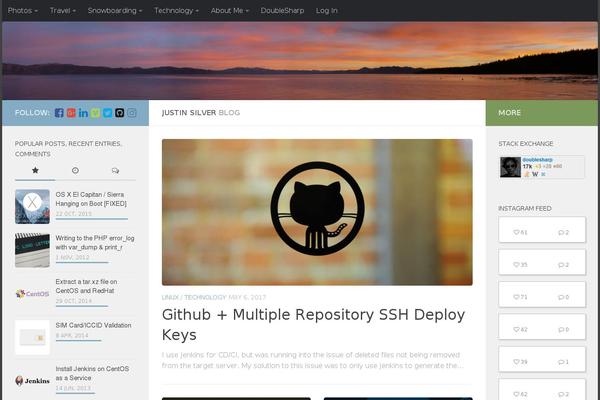600x400 pixels.
Task: Expand the Snowboarding dropdown menu
Action: coord(115,11)
